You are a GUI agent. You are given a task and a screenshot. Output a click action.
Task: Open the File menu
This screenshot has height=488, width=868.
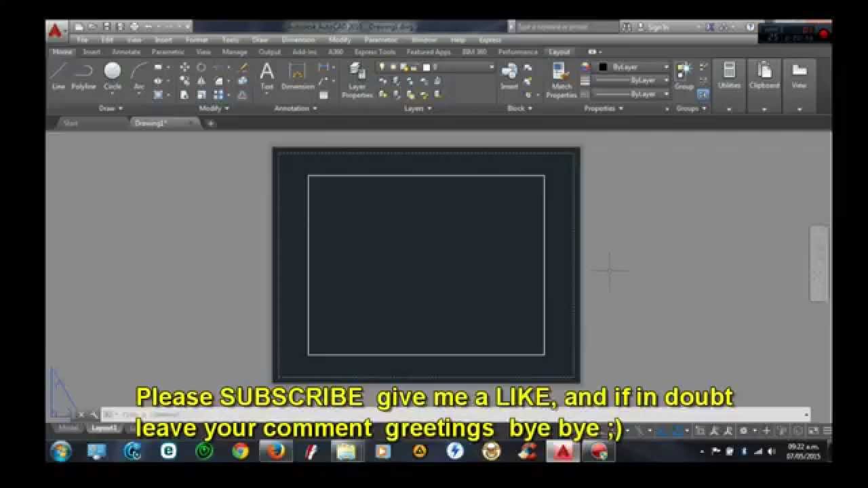coord(83,40)
